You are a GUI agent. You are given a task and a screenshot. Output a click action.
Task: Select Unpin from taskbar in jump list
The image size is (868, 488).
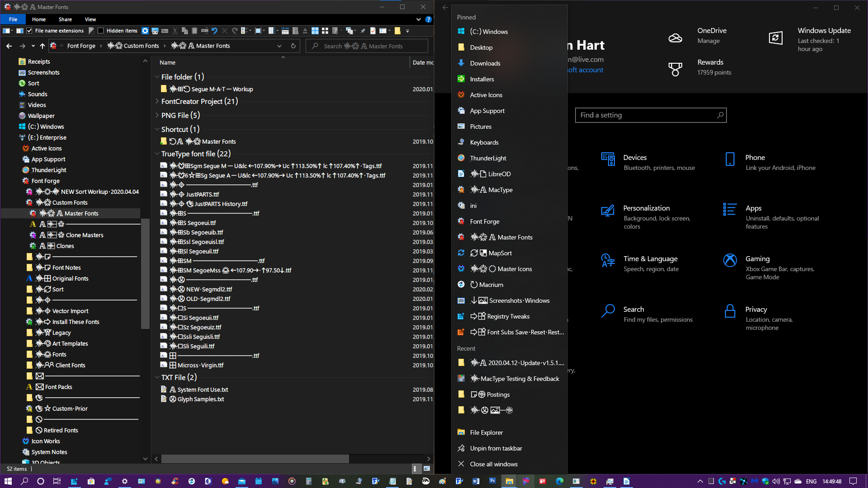509,448
